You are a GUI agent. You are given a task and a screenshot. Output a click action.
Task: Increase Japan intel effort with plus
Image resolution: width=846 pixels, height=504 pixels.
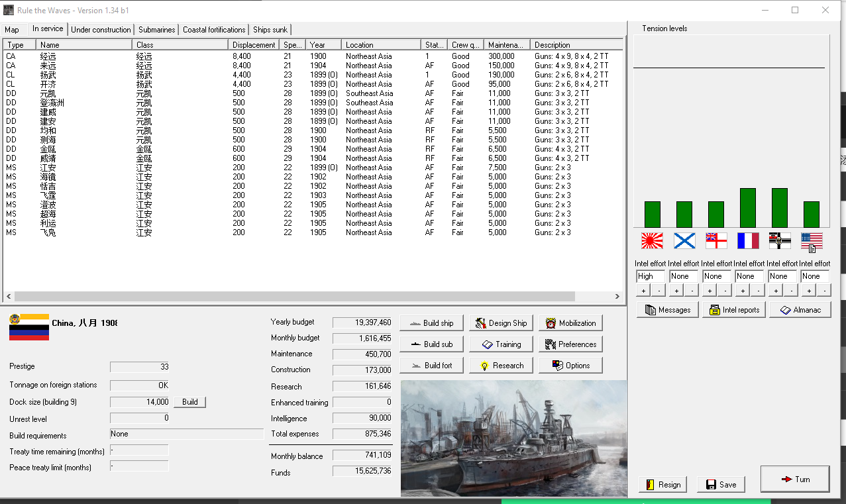pos(643,291)
